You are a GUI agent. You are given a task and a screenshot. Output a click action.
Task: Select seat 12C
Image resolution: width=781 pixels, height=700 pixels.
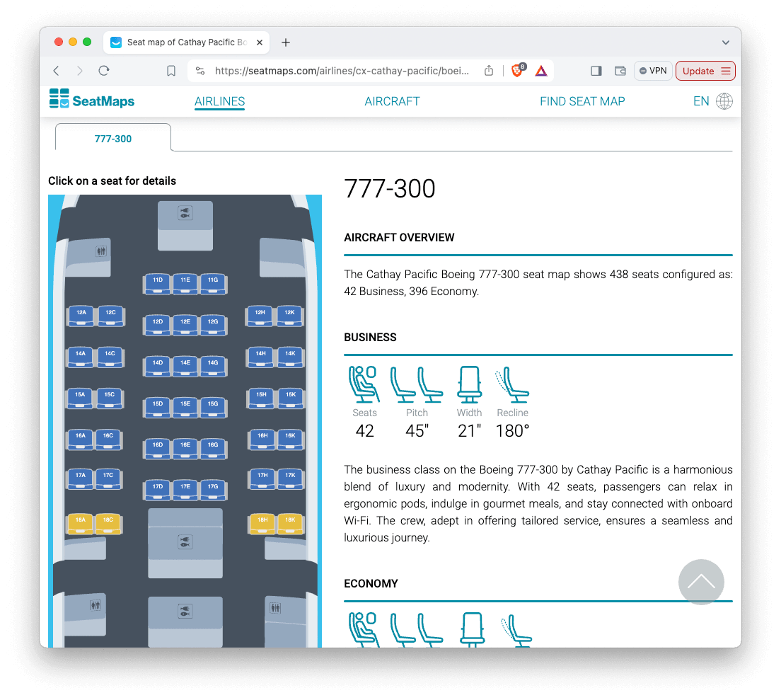click(110, 316)
